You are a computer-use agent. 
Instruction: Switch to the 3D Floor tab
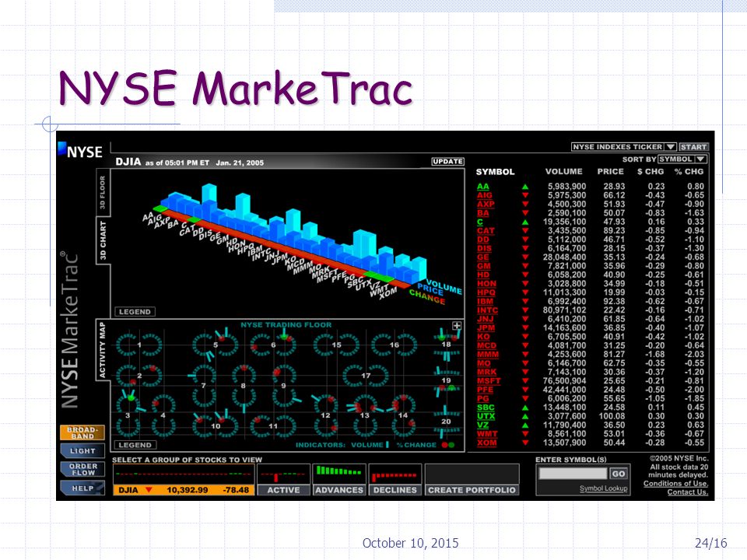[103, 193]
